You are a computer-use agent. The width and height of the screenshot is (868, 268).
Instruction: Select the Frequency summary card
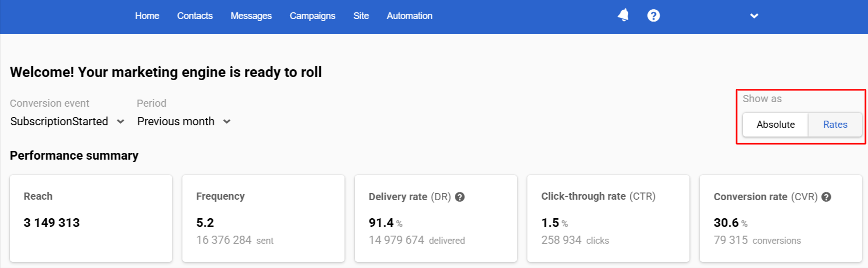[263, 218]
